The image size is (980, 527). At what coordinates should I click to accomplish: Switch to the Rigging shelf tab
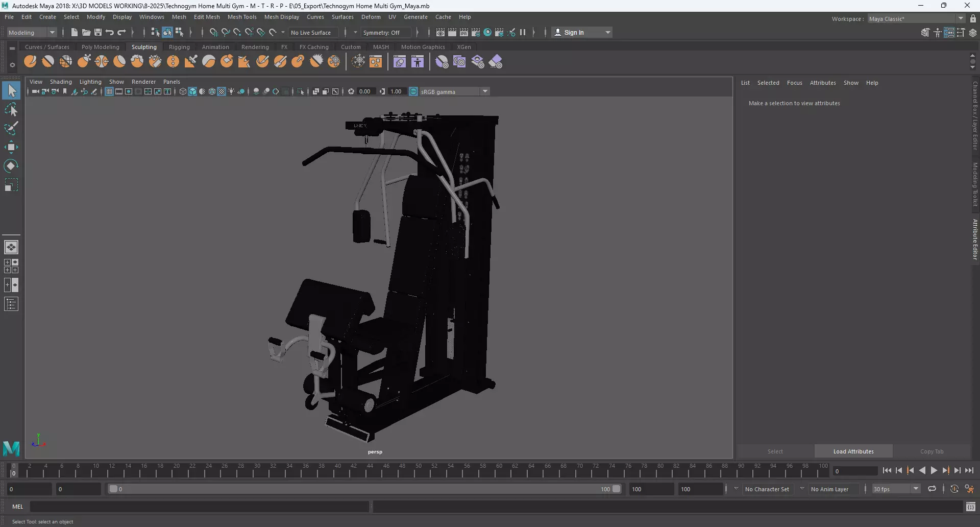click(179, 47)
